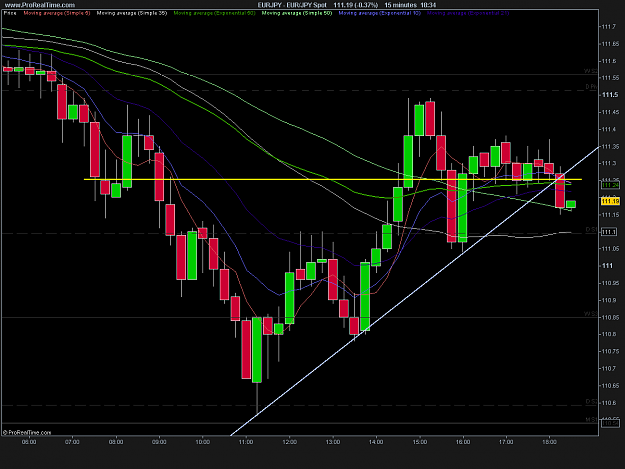Click the 14:00 time axis label
Image resolution: width=625 pixels, height=469 pixels.
(376, 442)
